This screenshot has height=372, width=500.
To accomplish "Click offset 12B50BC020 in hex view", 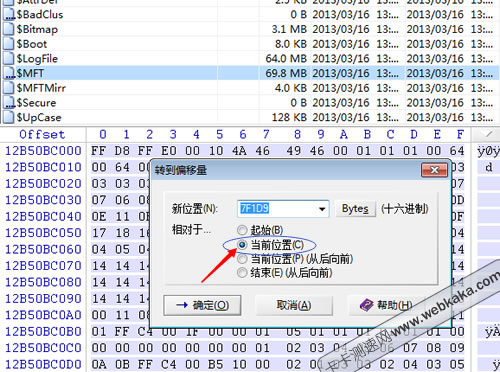I will [43, 184].
